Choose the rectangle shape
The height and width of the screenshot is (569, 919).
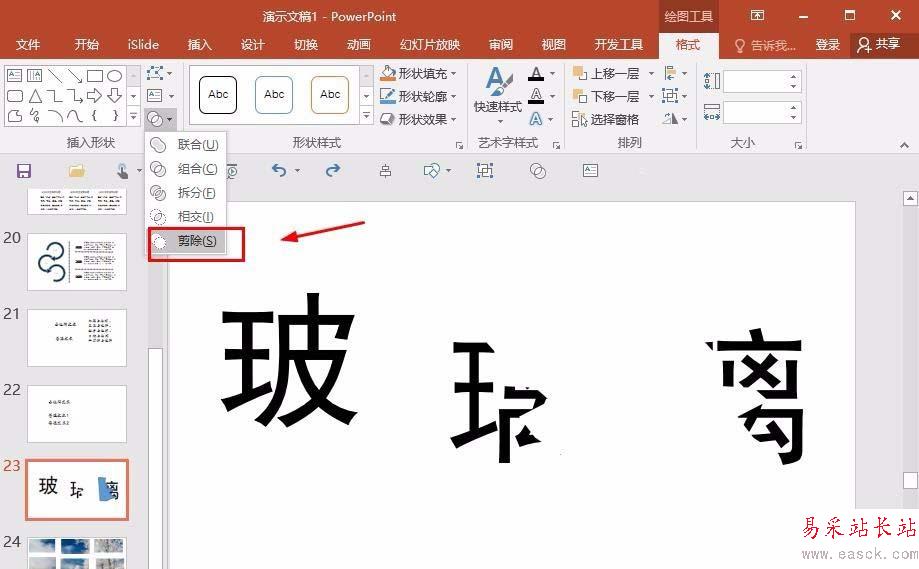point(94,76)
